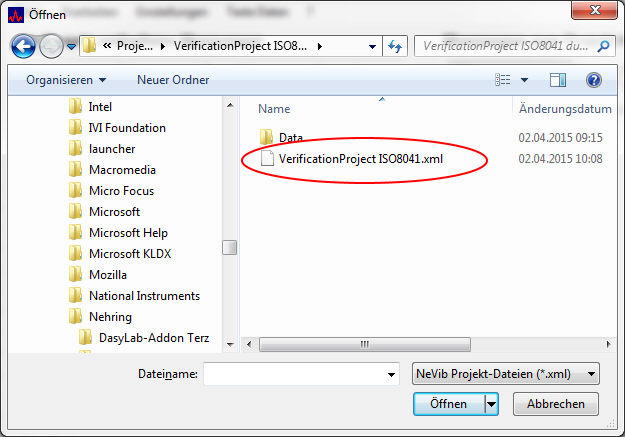Click the back navigation arrow button
Screen dimensions: 625x437
click(23, 46)
